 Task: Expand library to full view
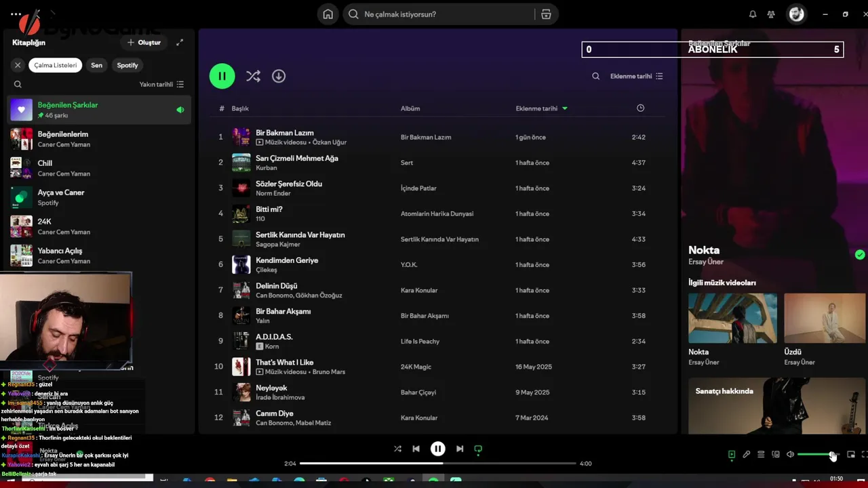click(x=180, y=42)
